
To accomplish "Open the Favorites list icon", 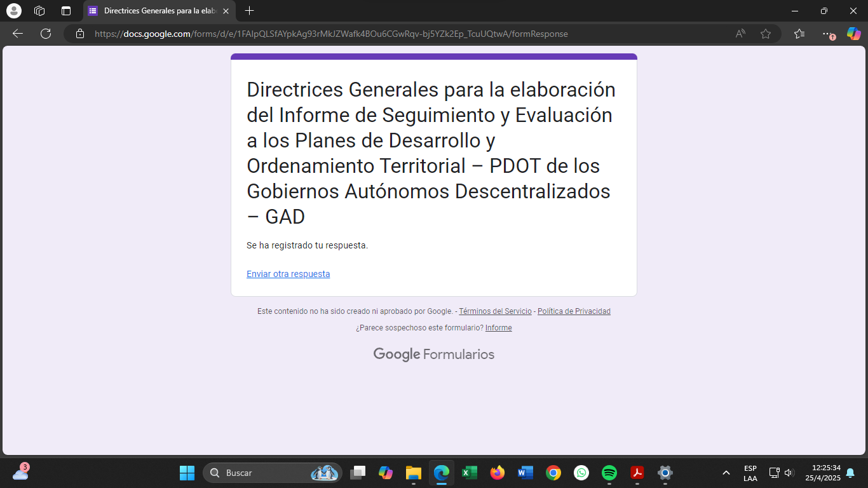I will click(799, 34).
